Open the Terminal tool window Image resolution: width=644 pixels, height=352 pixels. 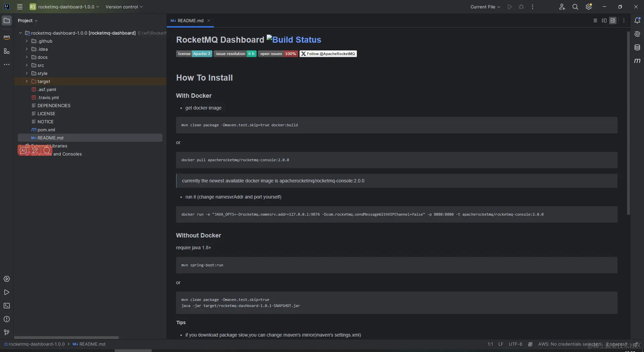click(7, 306)
